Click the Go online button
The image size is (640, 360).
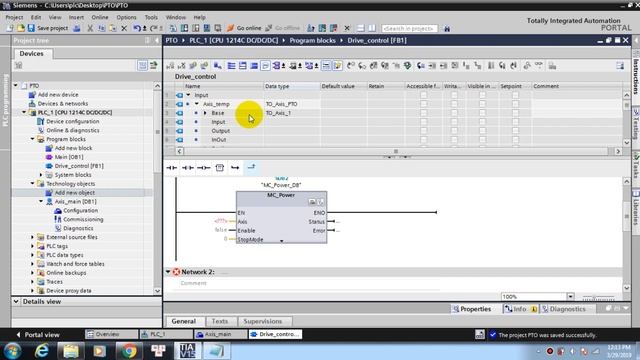click(x=244, y=28)
